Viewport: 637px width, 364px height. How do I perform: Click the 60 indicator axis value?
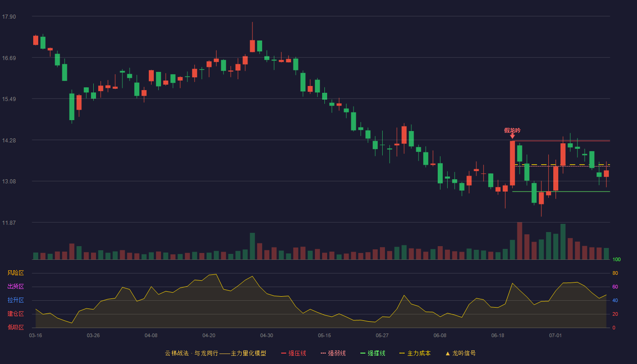615,287
